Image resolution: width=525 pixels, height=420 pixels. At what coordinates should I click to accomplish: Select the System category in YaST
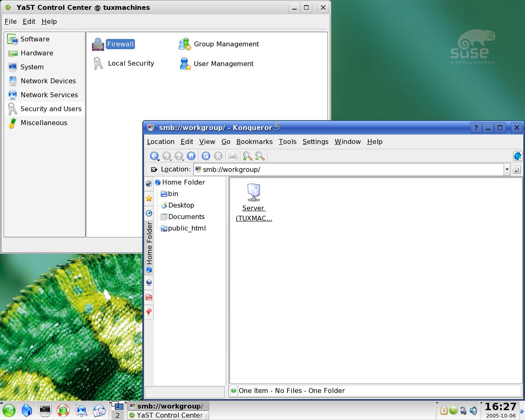(x=45, y=67)
